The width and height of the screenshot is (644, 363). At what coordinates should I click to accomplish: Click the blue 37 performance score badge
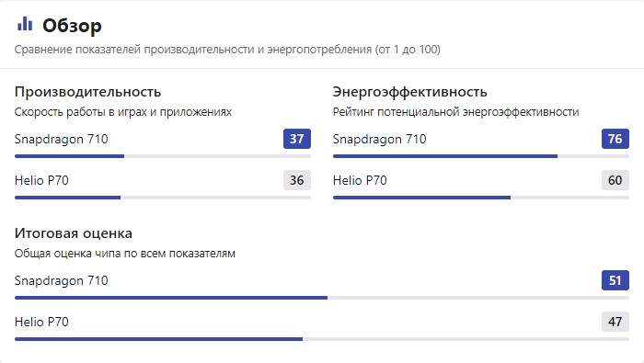(296, 139)
